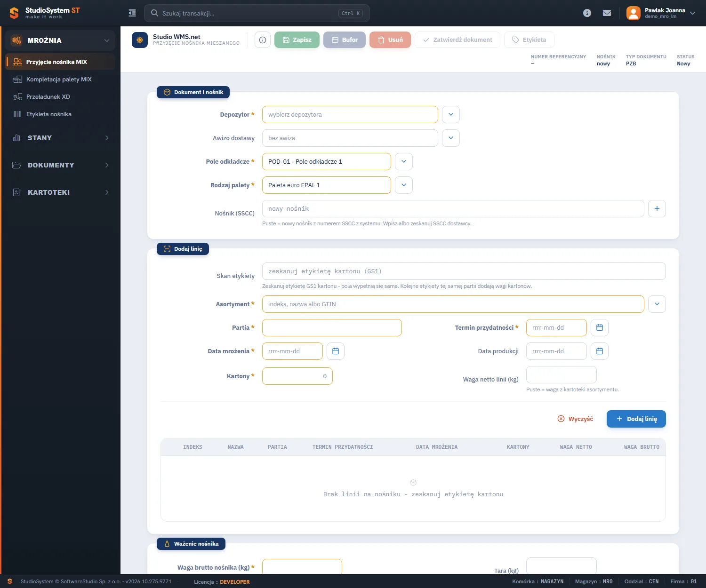Click the Etykieta toolbar button
The height and width of the screenshot is (588, 706).
529,40
